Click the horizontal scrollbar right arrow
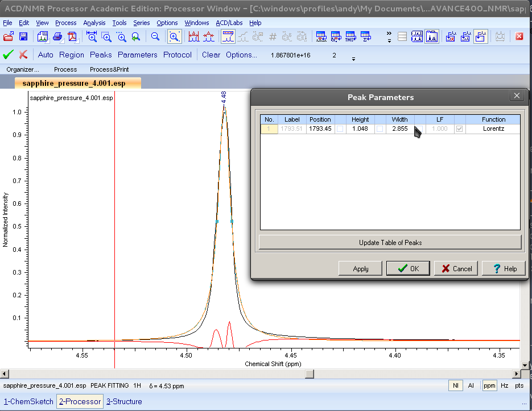 (x=517, y=373)
